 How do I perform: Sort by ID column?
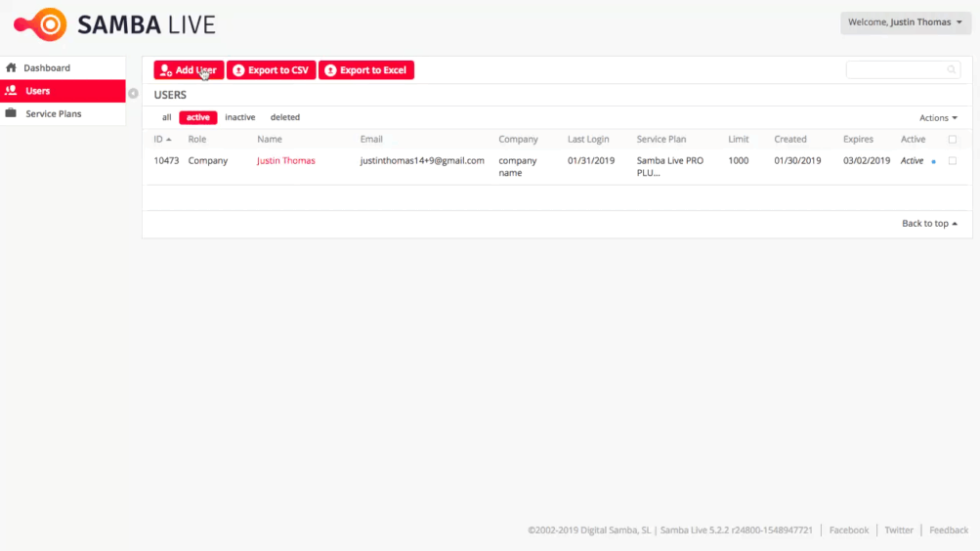(x=162, y=140)
